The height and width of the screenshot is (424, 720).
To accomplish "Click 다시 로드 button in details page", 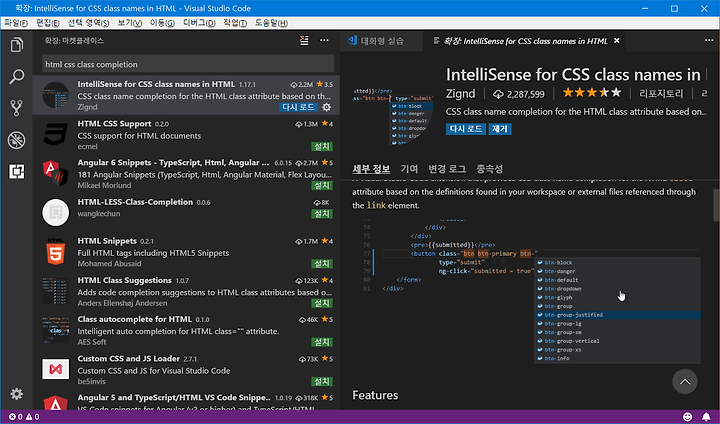I will 466,129.
